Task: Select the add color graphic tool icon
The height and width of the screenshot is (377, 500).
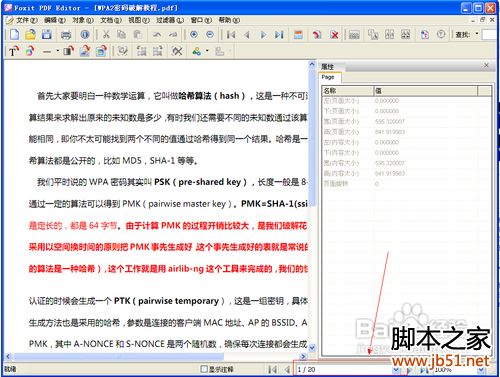Action: coord(30,51)
